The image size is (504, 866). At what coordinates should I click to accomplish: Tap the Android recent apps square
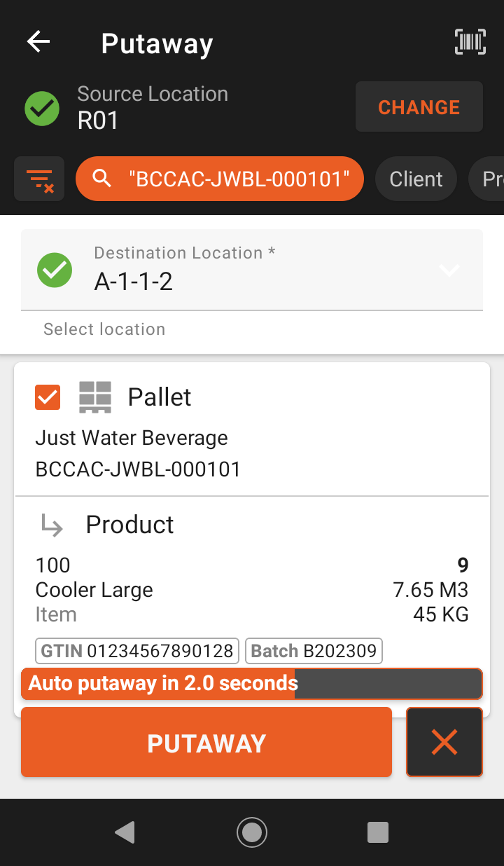coord(378,832)
